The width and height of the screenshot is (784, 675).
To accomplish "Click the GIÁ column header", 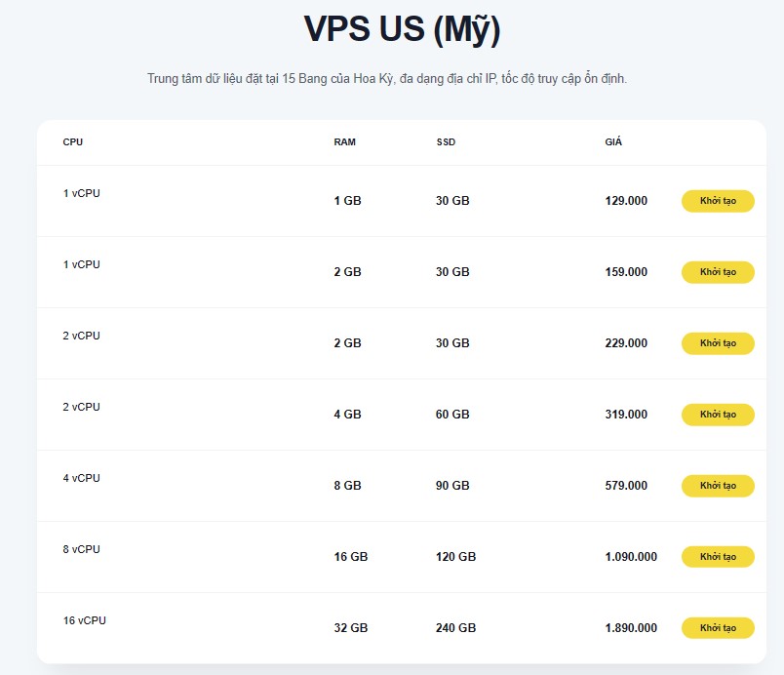I will 613,142.
